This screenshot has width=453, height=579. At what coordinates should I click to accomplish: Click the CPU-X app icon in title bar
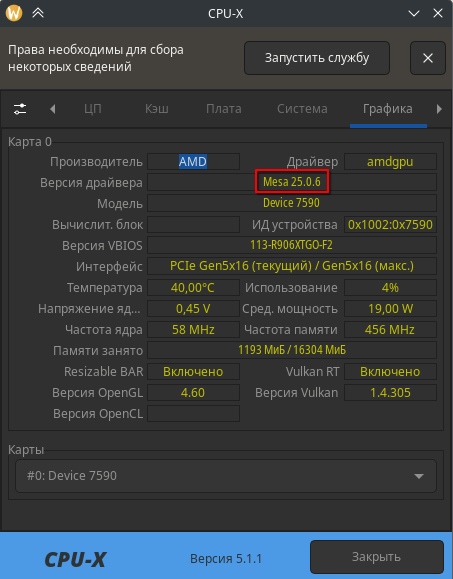14,13
